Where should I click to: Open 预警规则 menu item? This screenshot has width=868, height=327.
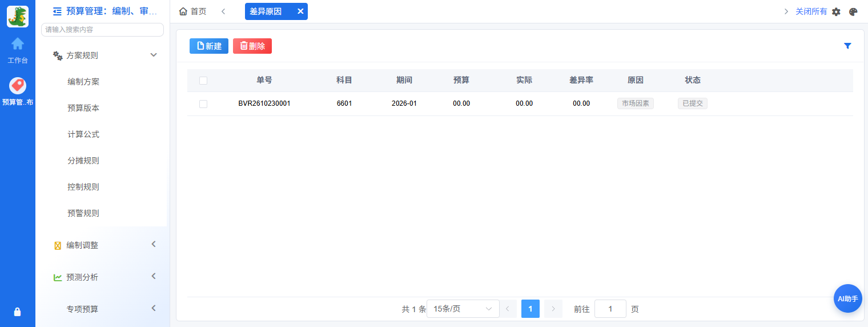click(x=83, y=213)
